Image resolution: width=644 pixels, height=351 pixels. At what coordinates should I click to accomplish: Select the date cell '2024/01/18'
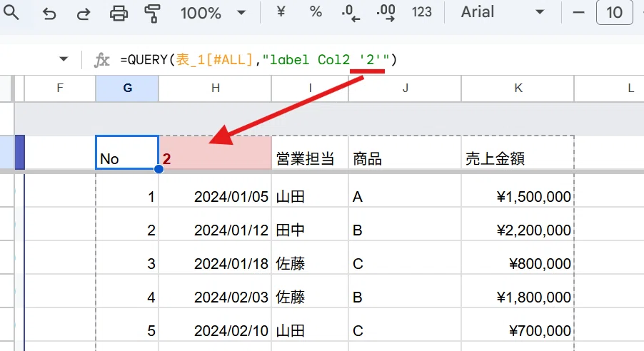pyautogui.click(x=215, y=258)
